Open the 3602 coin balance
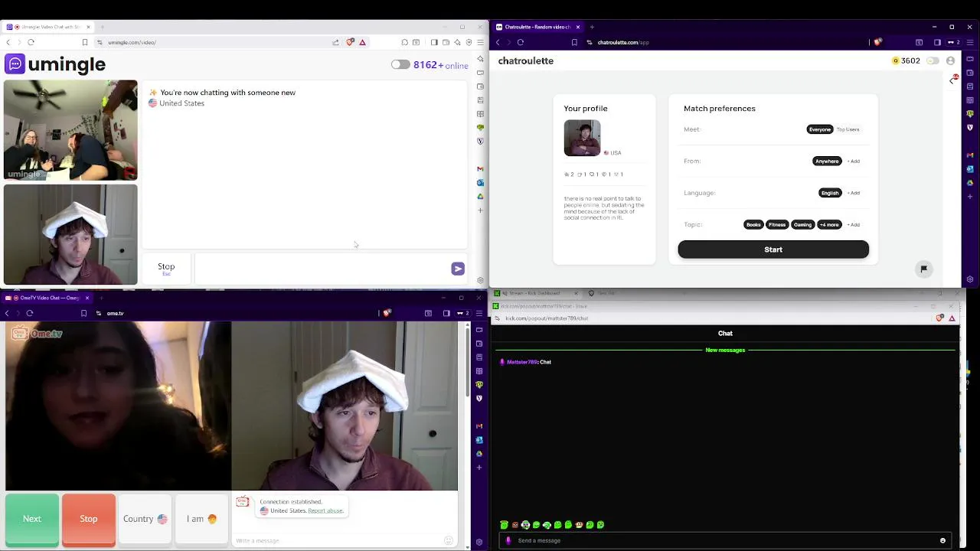 [x=906, y=60]
